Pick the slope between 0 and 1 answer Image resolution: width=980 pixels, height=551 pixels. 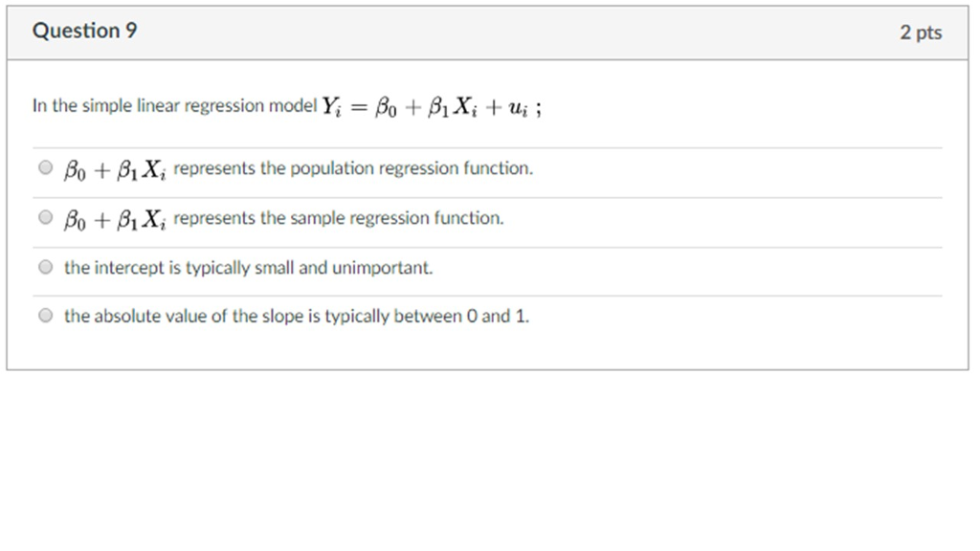pyautogui.click(x=44, y=314)
